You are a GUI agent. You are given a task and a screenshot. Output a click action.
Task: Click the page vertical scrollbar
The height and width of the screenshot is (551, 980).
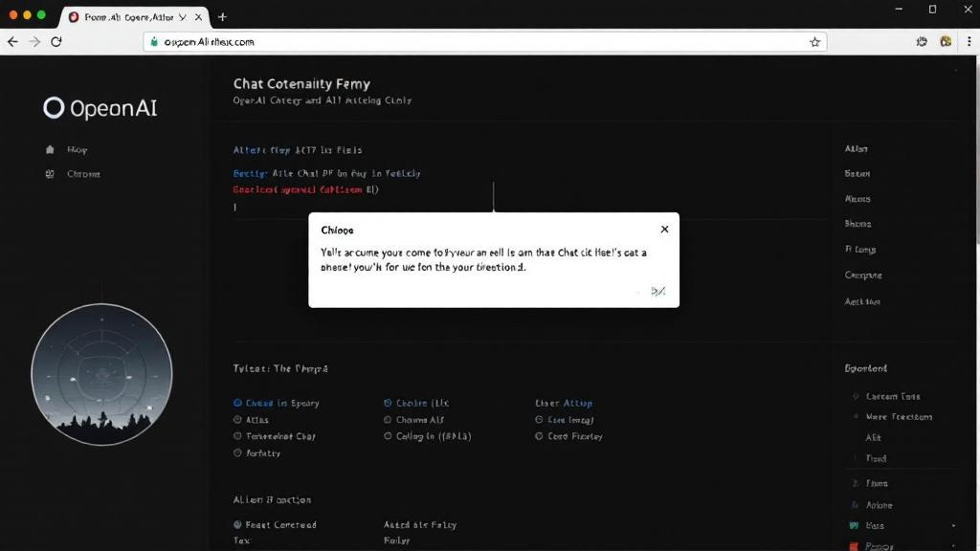977,150
